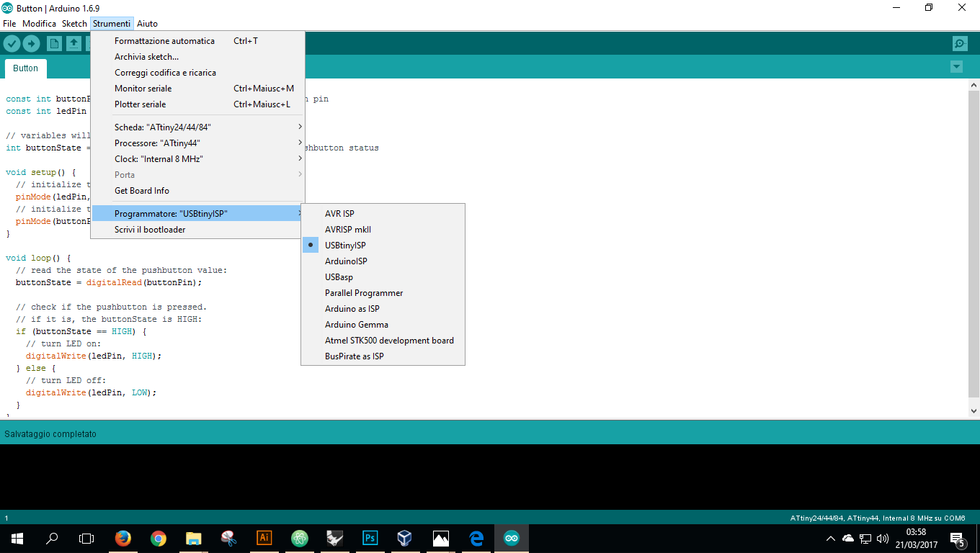Click Get Board Info
The image size is (980, 553).
click(198, 191)
